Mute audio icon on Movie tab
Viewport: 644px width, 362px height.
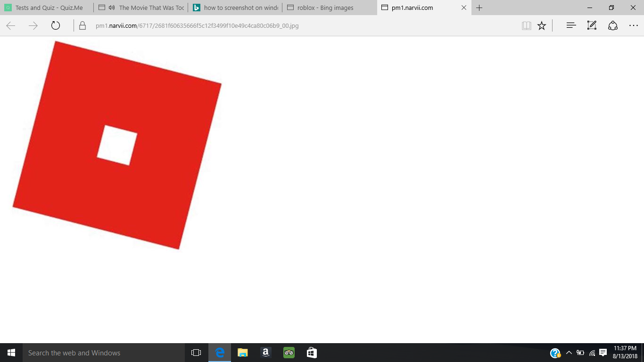click(112, 8)
